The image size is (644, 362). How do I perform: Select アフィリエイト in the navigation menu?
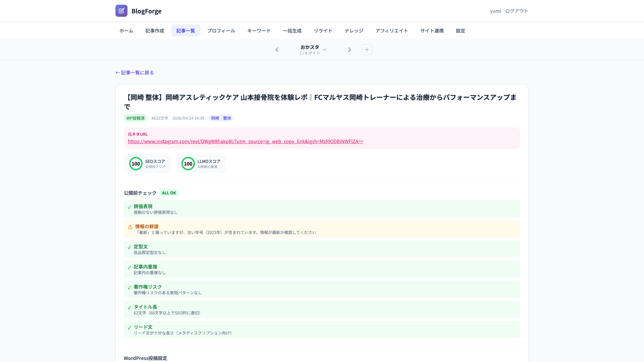coord(392,30)
